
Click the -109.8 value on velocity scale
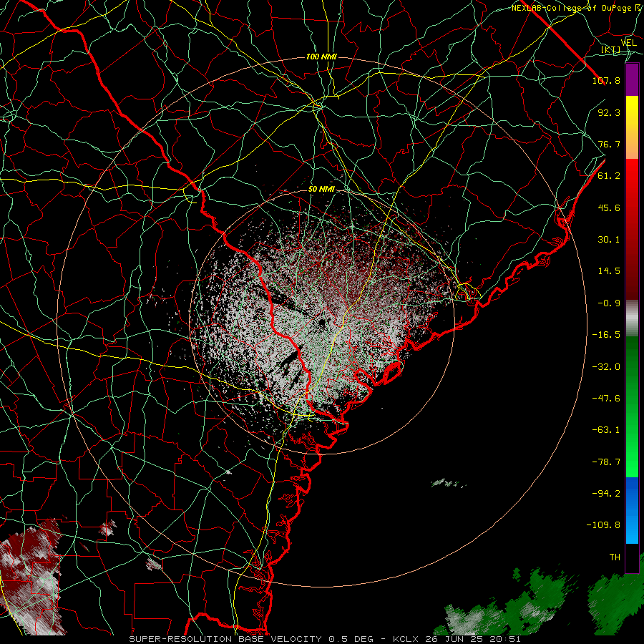point(603,525)
